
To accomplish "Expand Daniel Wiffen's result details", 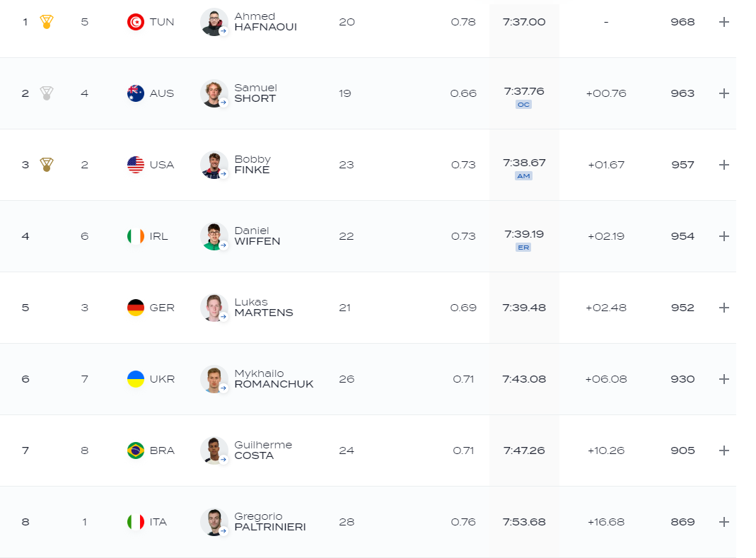I will click(723, 236).
